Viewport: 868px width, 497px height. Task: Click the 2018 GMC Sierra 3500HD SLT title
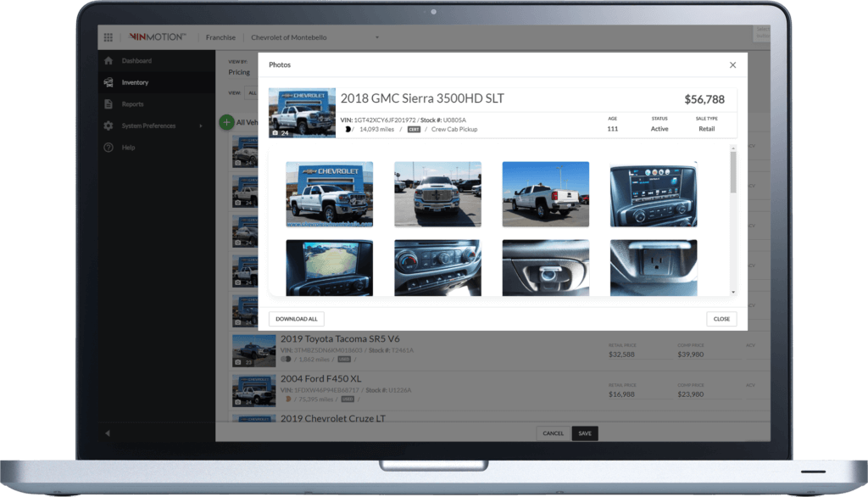(422, 98)
